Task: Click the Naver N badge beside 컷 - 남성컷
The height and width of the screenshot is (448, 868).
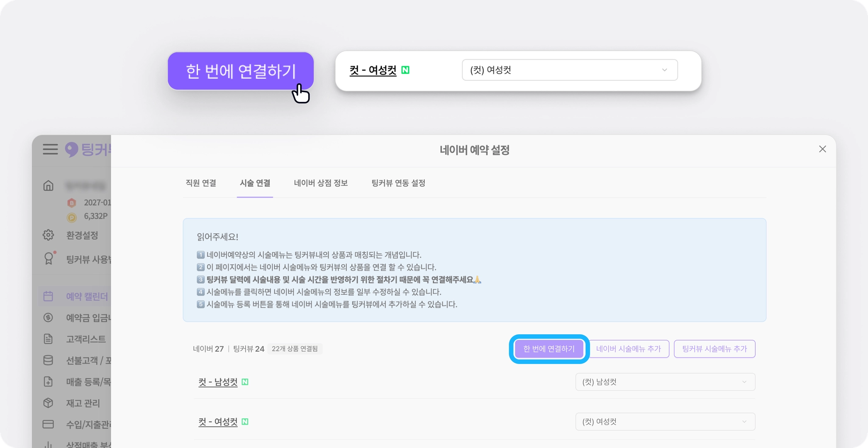Action: 245,382
